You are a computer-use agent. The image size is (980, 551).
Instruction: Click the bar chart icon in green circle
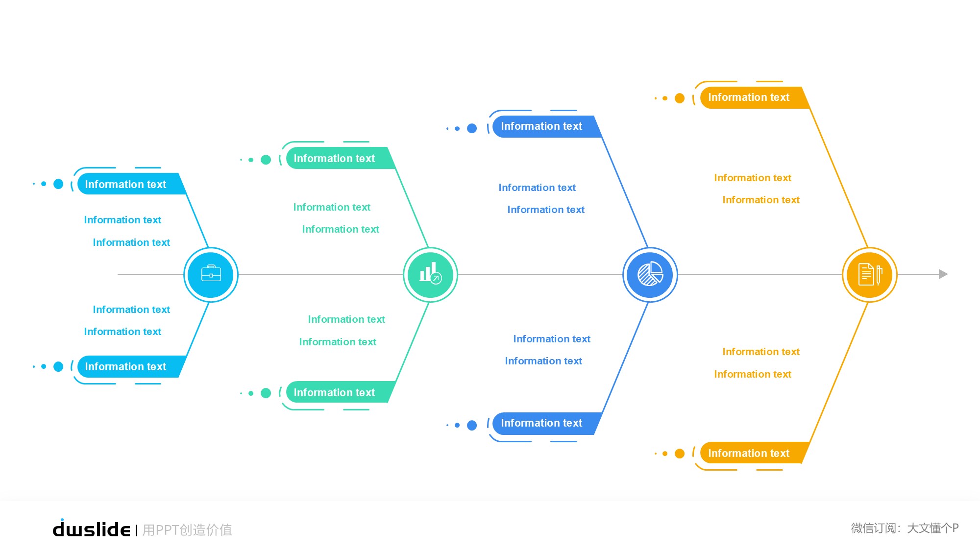430,274
